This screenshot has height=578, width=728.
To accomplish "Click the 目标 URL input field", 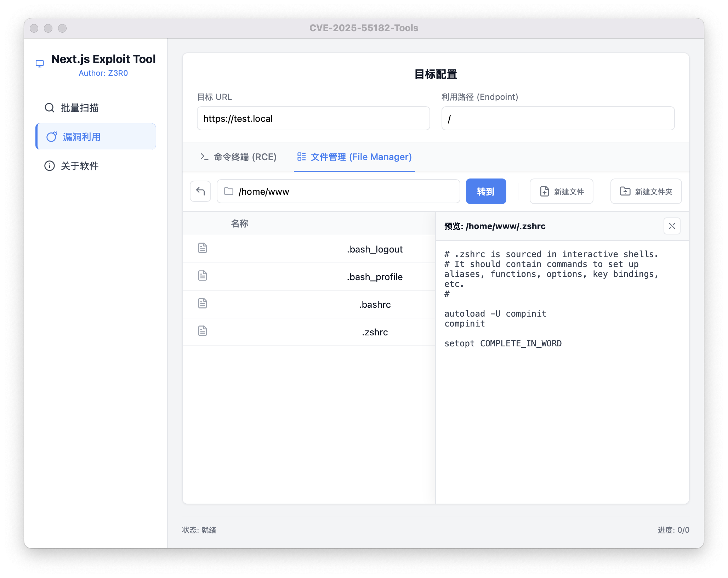I will pos(313,118).
